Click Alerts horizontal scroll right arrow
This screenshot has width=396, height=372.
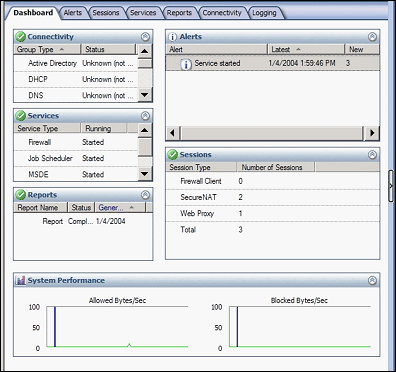click(372, 133)
